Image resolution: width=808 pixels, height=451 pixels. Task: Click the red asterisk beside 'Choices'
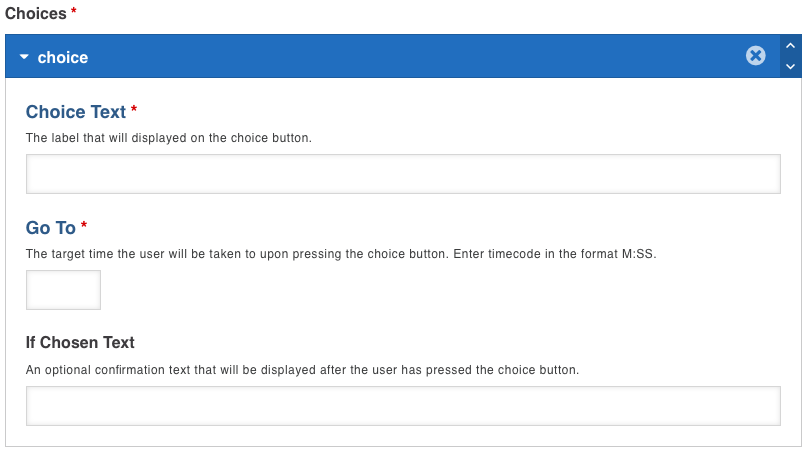click(x=73, y=12)
